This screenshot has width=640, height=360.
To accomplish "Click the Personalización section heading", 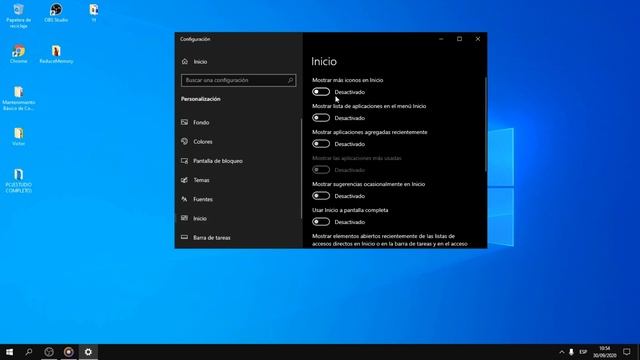I will coord(200,99).
